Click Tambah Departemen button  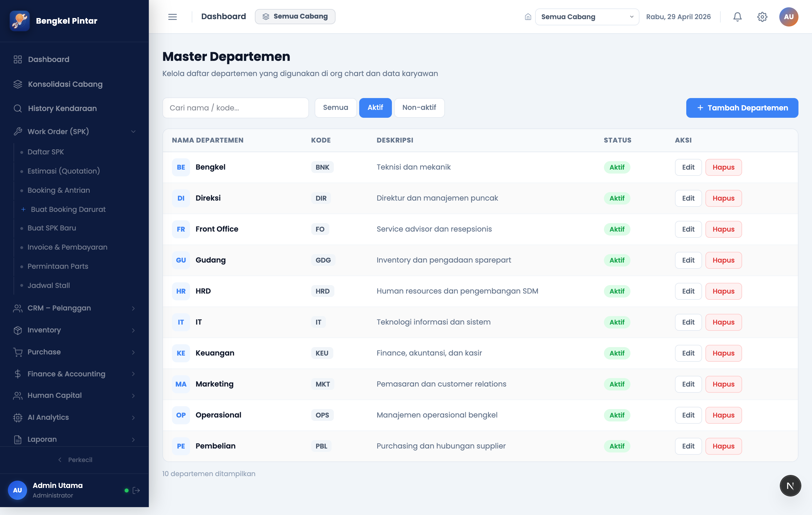coord(742,108)
